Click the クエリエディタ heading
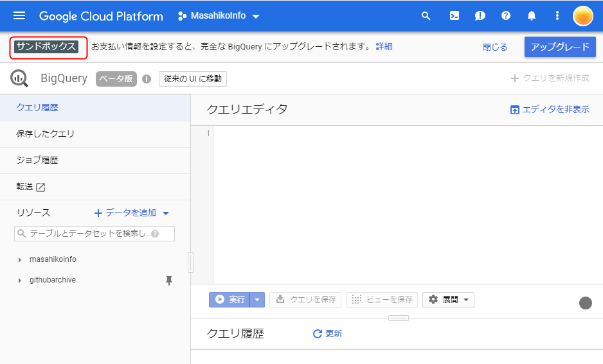Viewport: 603px width, 364px height. (247, 109)
